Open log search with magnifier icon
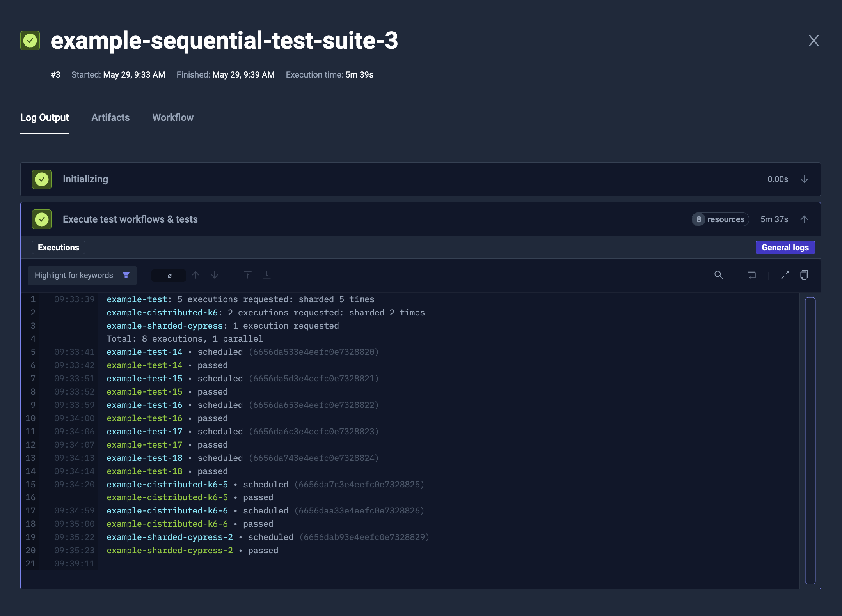Image resolution: width=842 pixels, height=616 pixels. [719, 275]
